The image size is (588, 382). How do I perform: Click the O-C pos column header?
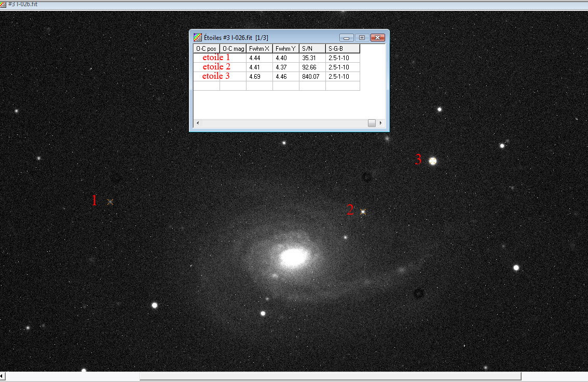(x=207, y=49)
